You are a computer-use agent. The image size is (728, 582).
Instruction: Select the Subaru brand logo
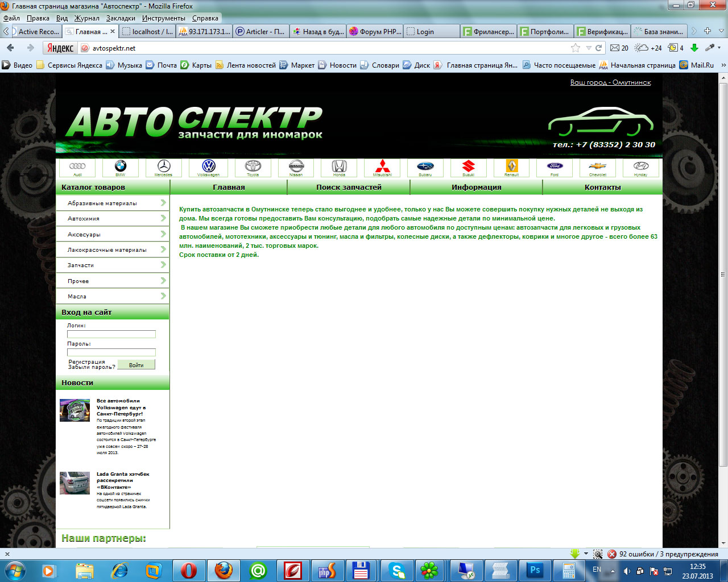coord(425,168)
